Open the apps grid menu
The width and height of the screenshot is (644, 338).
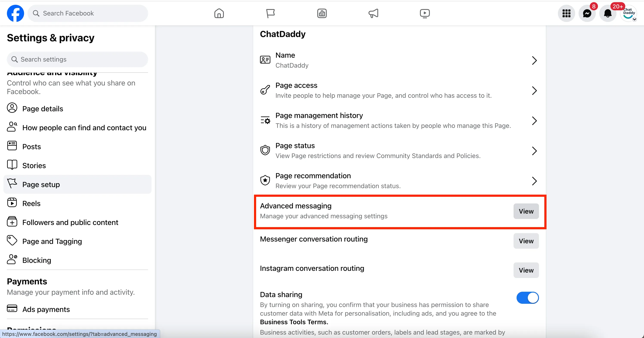coord(566,13)
